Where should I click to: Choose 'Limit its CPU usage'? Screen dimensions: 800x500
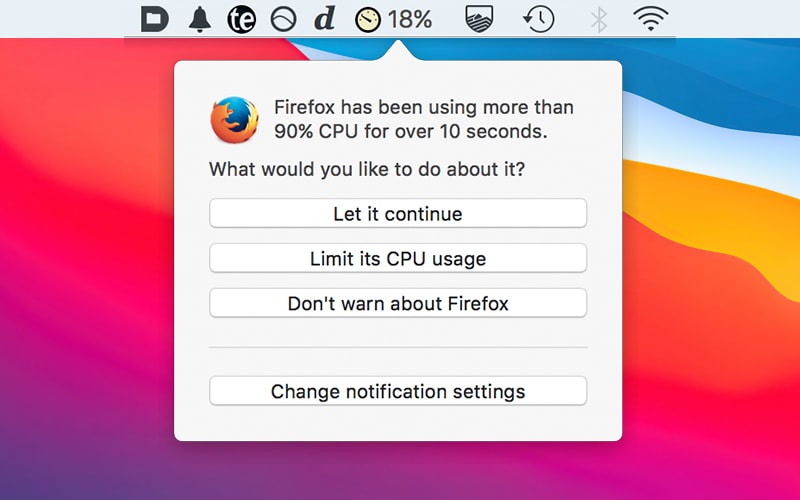398,258
